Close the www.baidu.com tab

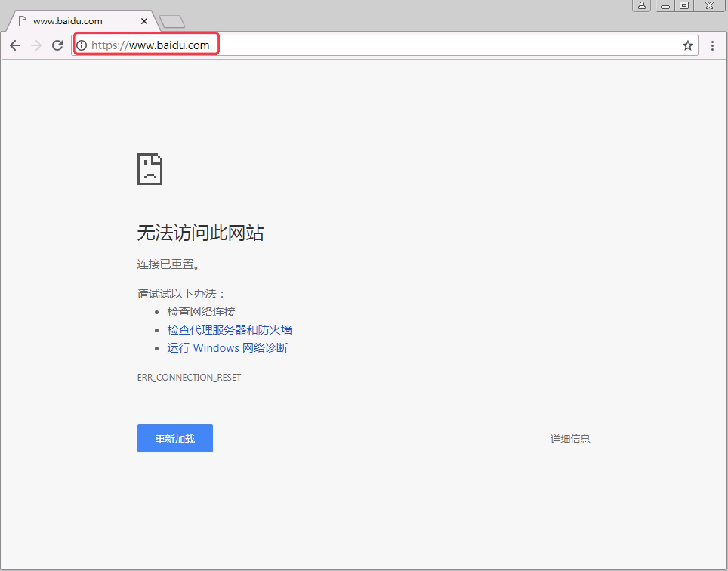(x=144, y=21)
